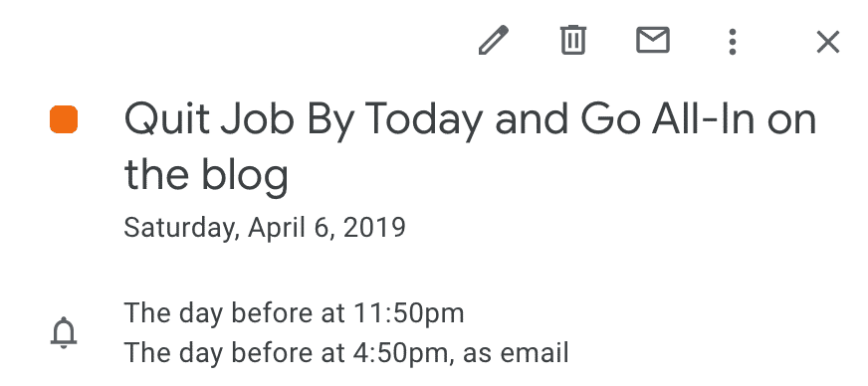The width and height of the screenshot is (868, 386).
Task: Edit the event with the pencil icon
Action: 494,41
